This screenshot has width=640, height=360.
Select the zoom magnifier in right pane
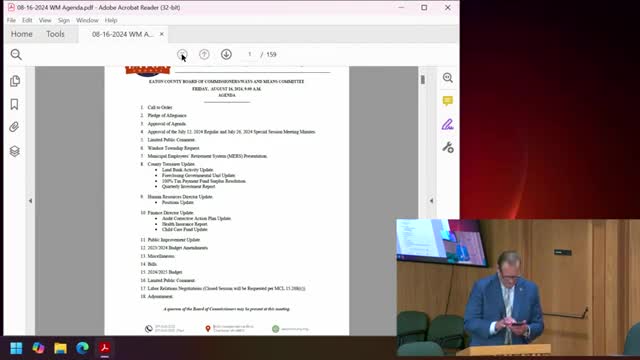[x=448, y=78]
